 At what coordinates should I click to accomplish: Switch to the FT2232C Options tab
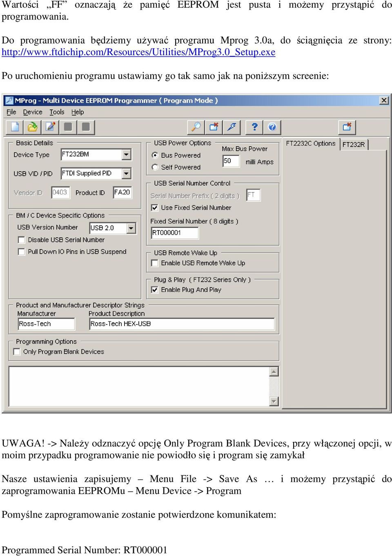[310, 143]
